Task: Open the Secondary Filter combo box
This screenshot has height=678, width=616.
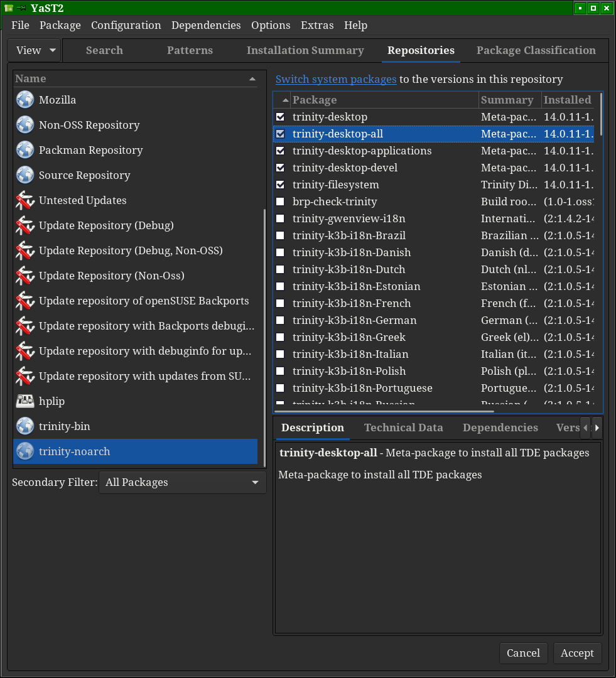Action: pos(182,482)
